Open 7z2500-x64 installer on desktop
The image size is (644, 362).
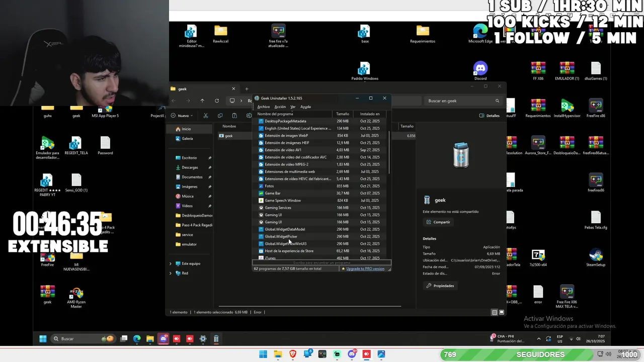point(538,257)
